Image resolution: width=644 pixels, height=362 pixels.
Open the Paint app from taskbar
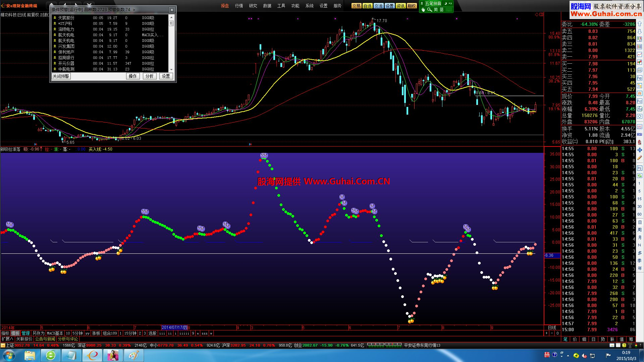pyautogui.click(x=133, y=355)
